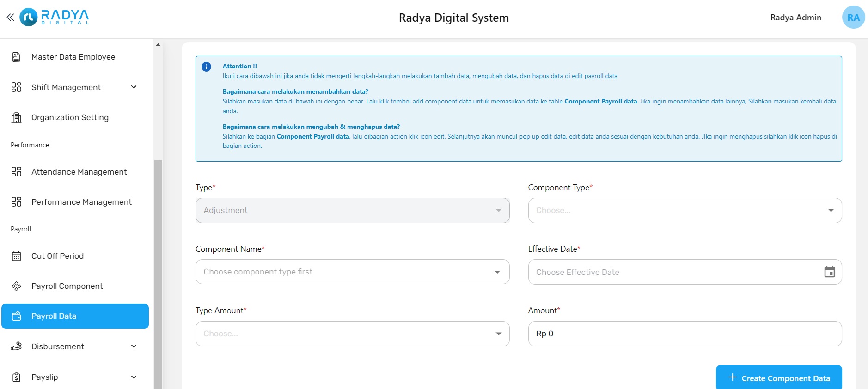
Task: Click plus icon on Create Component Data
Action: (x=733, y=377)
